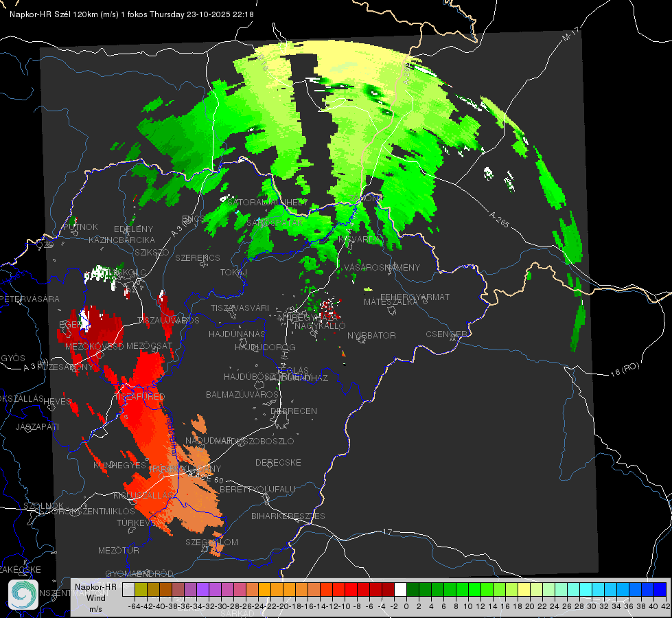Click the swirl weather logo icon

pos(23,595)
